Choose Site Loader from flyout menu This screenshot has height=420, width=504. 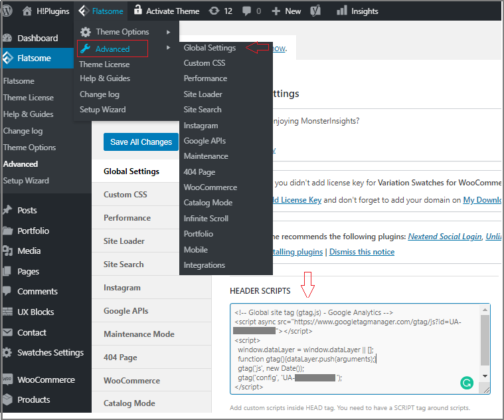(x=203, y=94)
